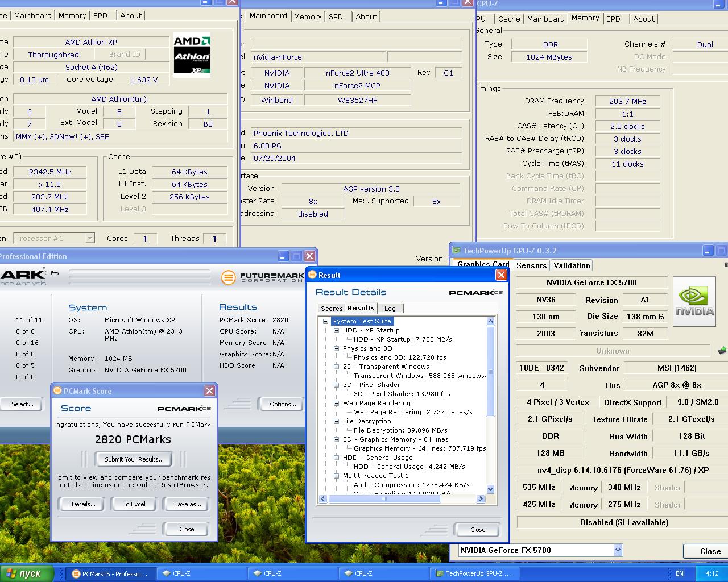Collapse the Physics and 3D node
728x582 pixels.
pos(337,348)
